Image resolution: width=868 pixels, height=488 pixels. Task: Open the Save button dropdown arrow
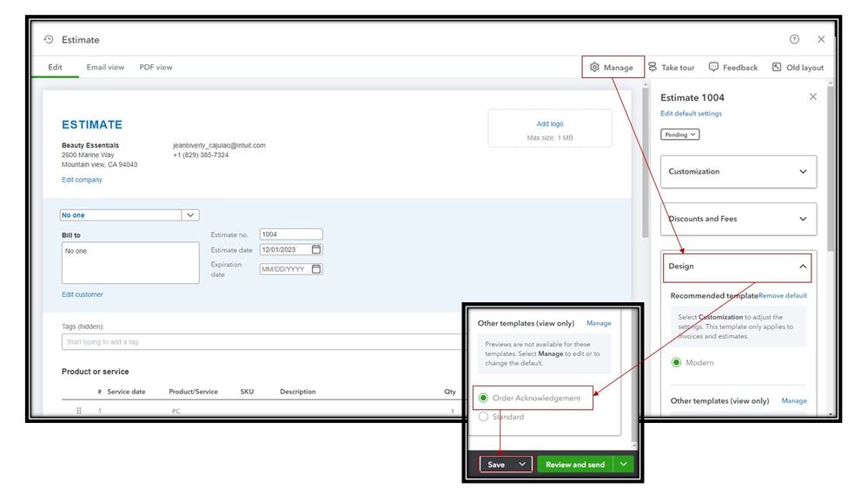point(521,465)
